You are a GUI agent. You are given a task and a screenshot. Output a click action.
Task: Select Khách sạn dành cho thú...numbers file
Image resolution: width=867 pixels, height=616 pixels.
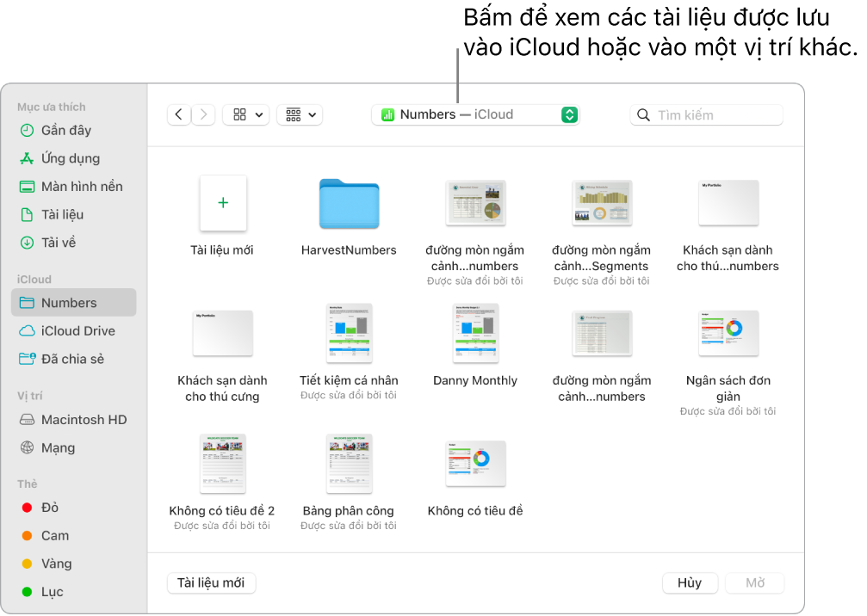point(728,203)
